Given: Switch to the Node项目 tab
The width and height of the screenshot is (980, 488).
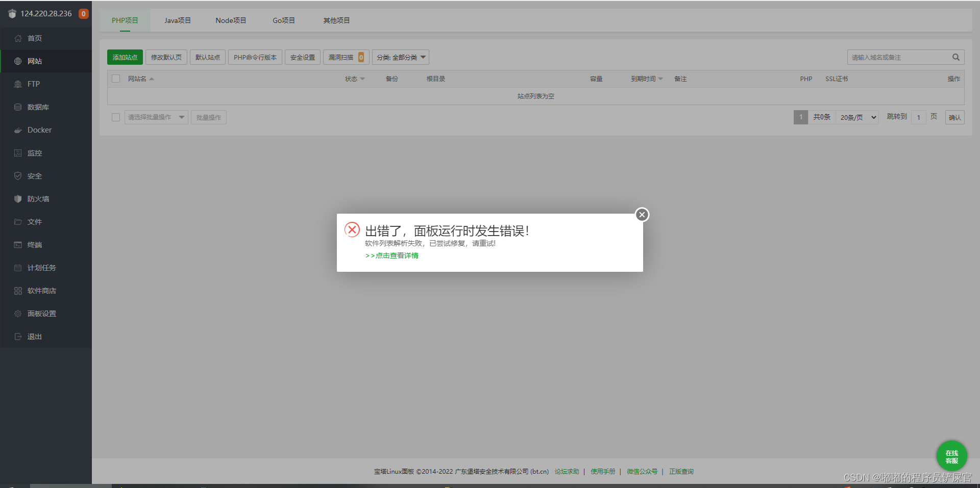Looking at the screenshot, I should 231,20.
